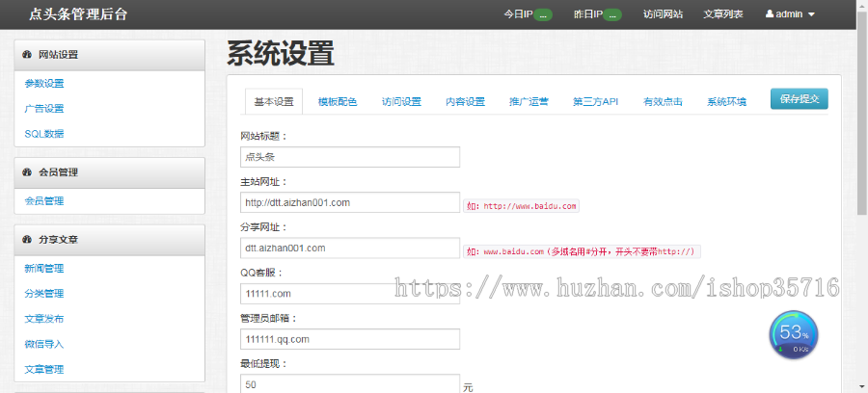Switch to the 模板配色 tab
The height and width of the screenshot is (393, 868).
tap(338, 102)
